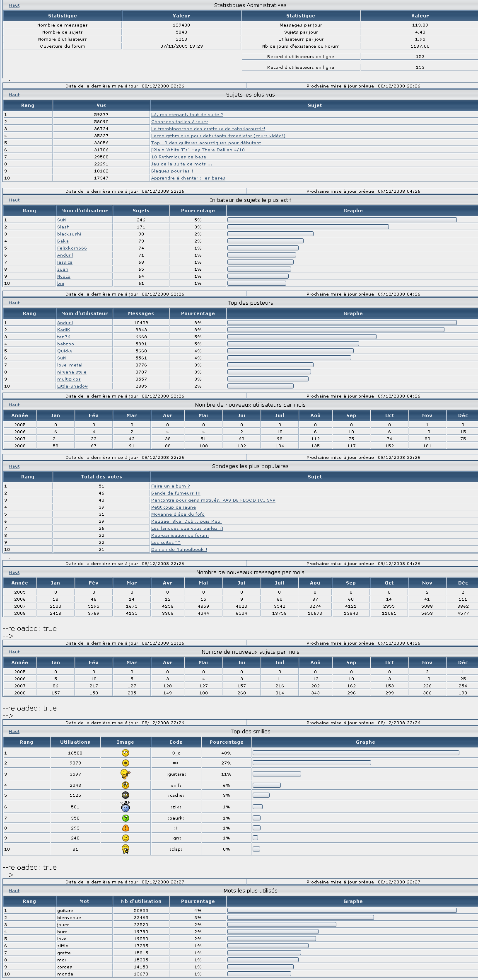
Task: Click the :clap: smiley image
Action: 126,849
